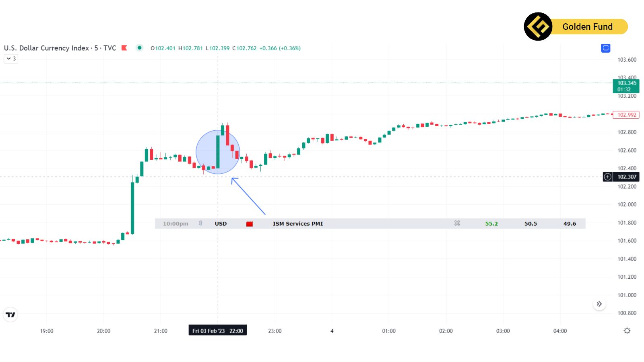The image size is (644, 362).
Task: Click the change value +0.366 (+0.36%)
Action: 280,48
